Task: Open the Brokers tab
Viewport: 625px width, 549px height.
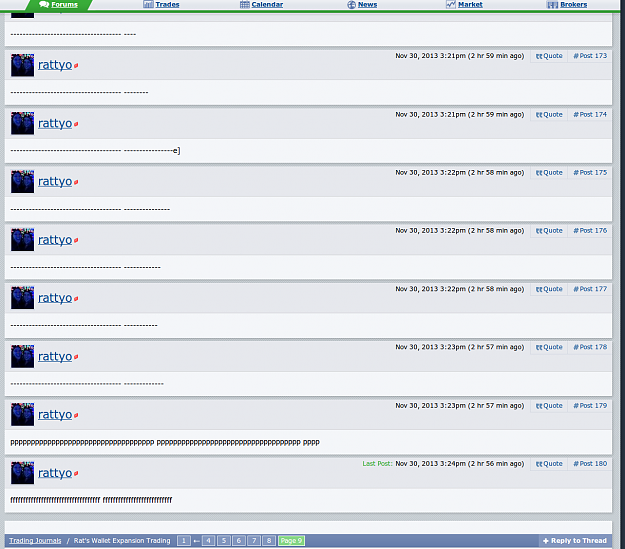Action: 567,5
